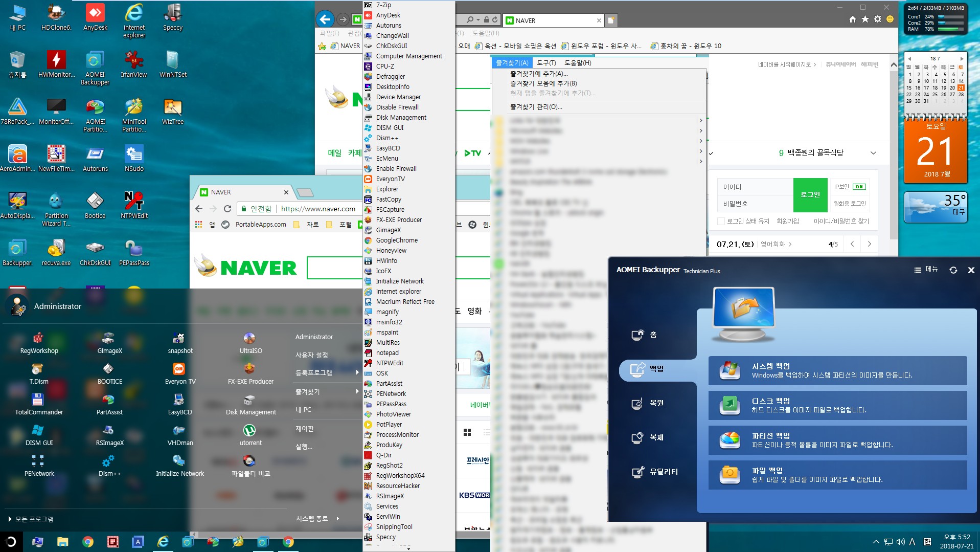Show next news item arrow at 4/5
The image size is (980, 552).
point(869,244)
